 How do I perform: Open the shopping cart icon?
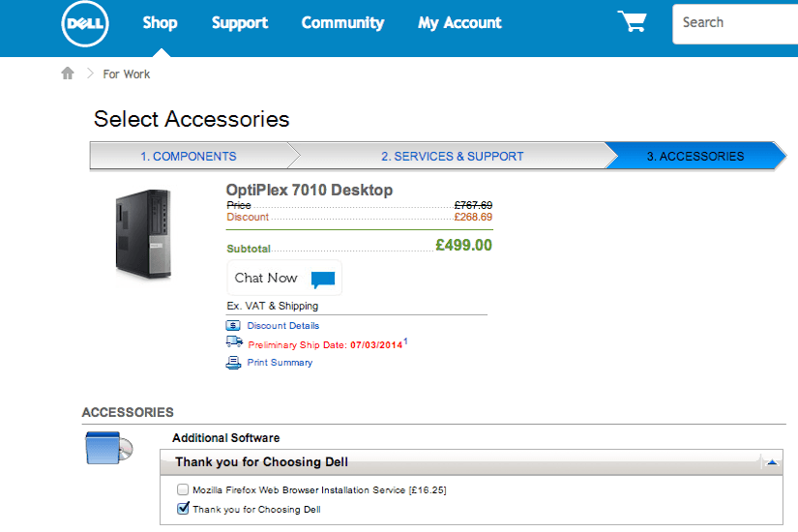coord(632,21)
